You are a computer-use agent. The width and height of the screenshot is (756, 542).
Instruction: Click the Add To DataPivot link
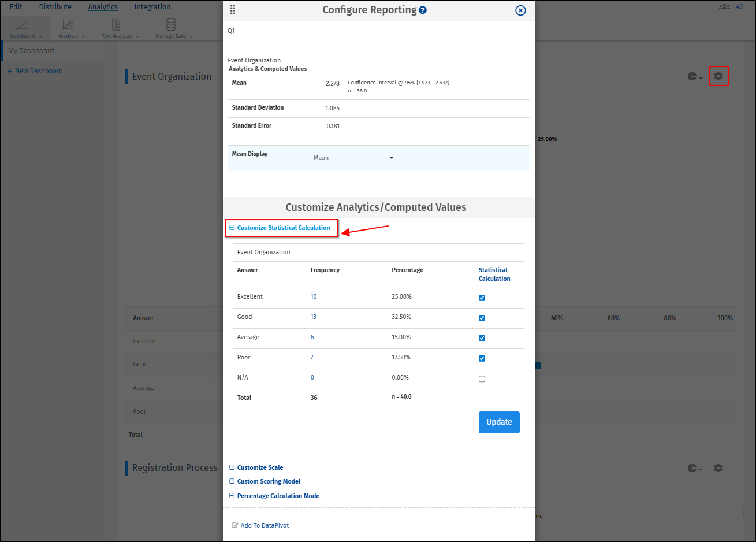click(265, 525)
